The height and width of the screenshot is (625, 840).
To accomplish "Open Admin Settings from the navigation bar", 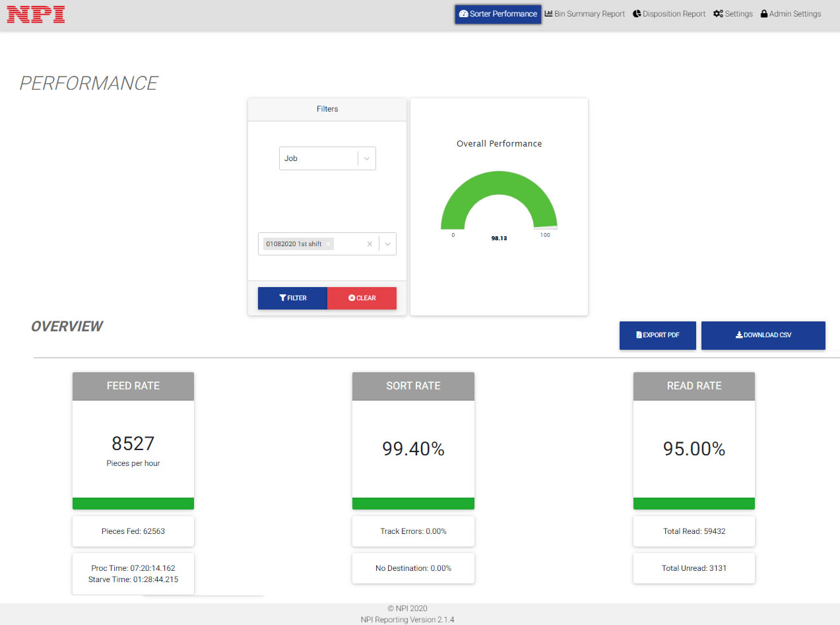I will (x=794, y=14).
